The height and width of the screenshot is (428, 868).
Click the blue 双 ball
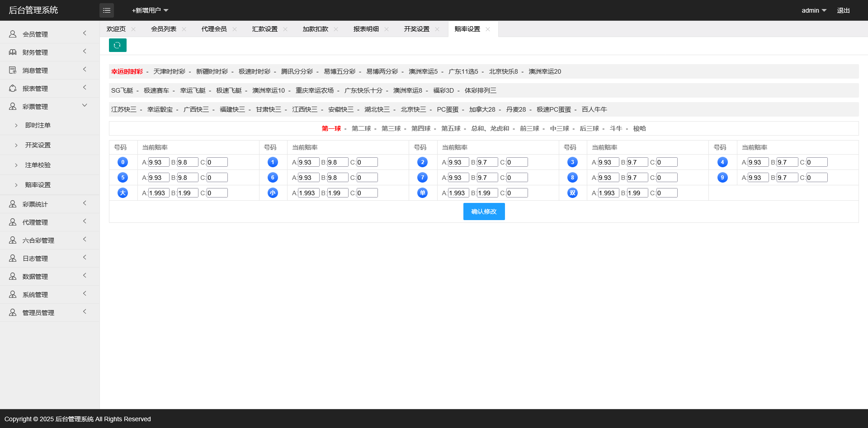(x=572, y=193)
